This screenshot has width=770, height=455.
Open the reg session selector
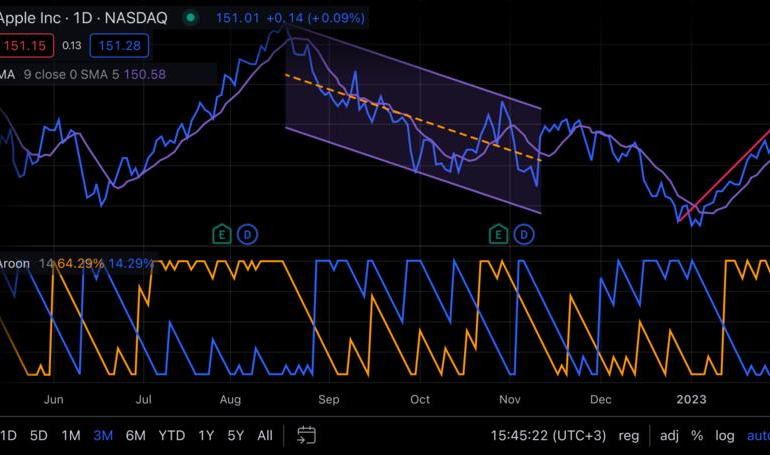point(629,435)
